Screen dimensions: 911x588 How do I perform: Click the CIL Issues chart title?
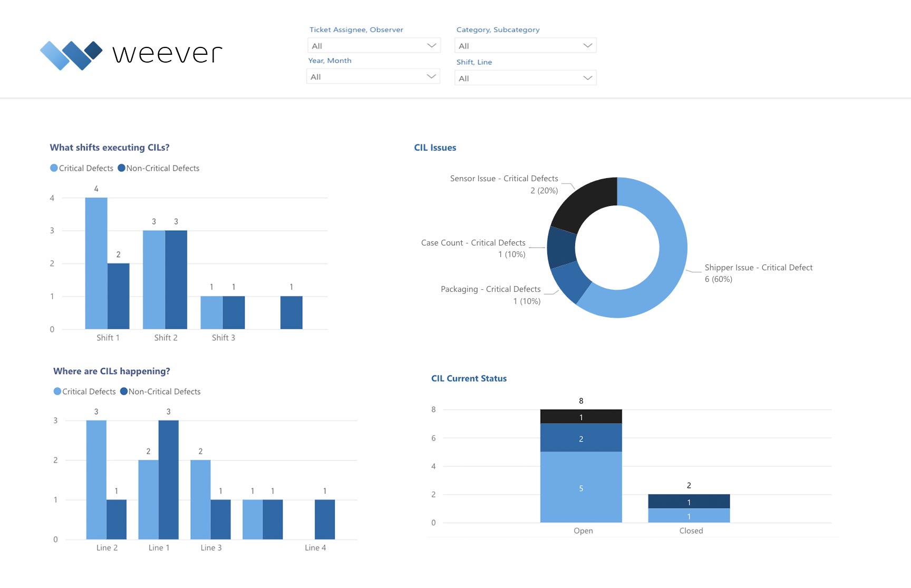(435, 148)
